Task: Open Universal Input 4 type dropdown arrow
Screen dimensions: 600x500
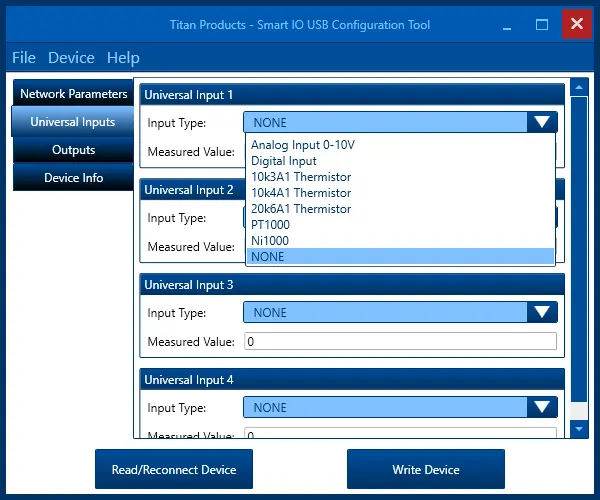Action: (x=542, y=408)
